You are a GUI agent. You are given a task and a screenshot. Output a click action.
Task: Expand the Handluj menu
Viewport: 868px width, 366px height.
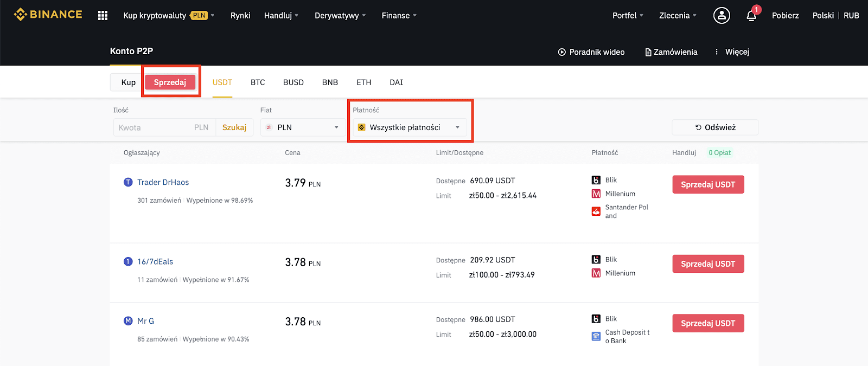pos(281,15)
